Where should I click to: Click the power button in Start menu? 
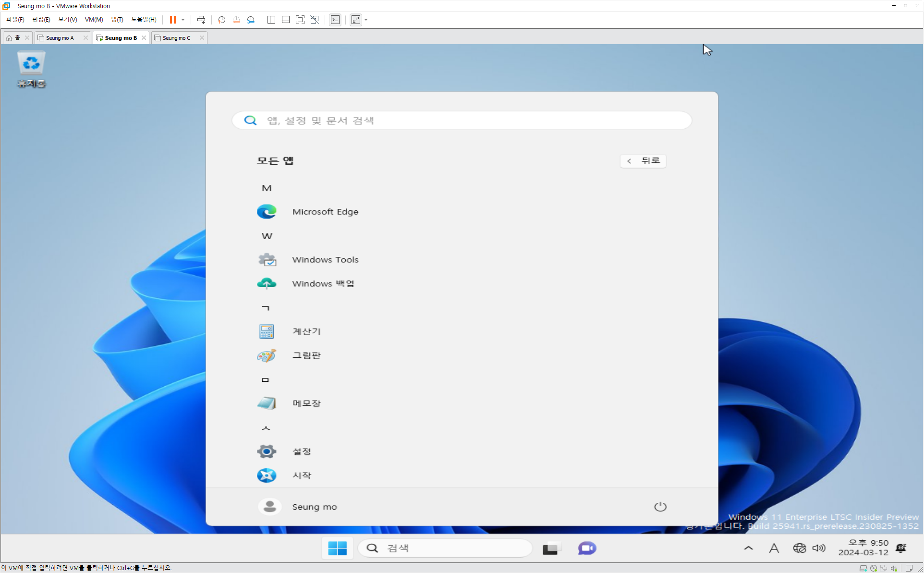click(x=660, y=507)
